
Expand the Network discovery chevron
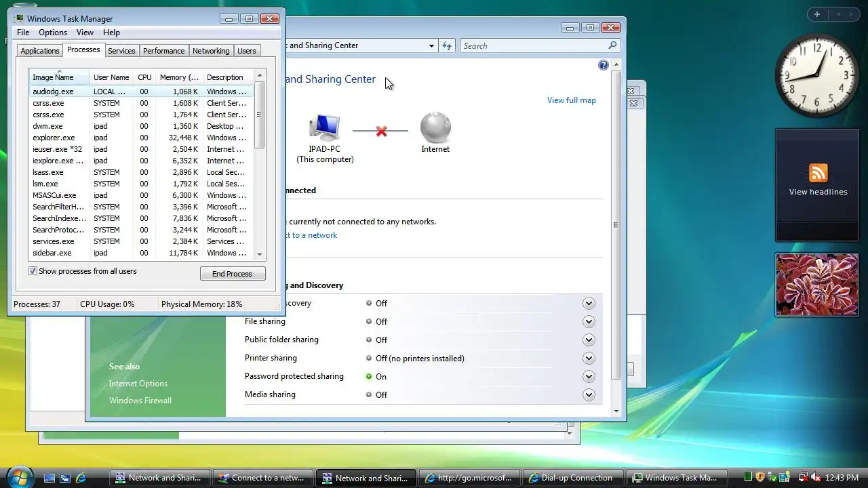click(x=589, y=303)
